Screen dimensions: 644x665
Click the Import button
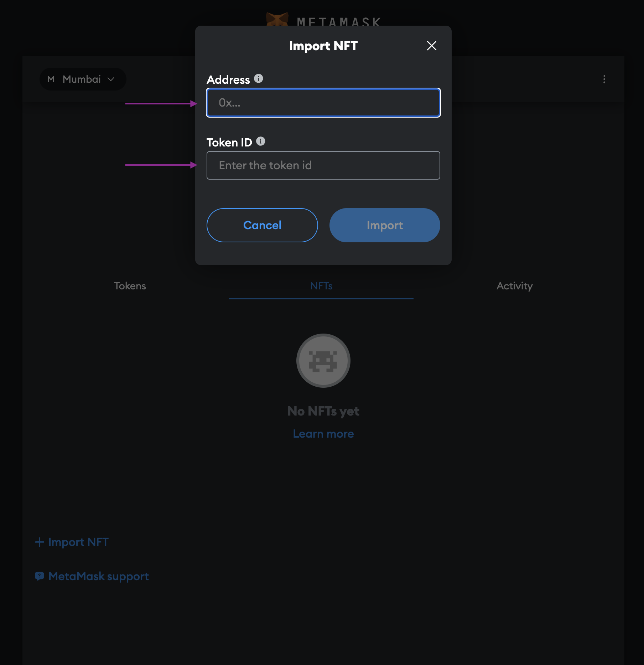click(x=385, y=225)
